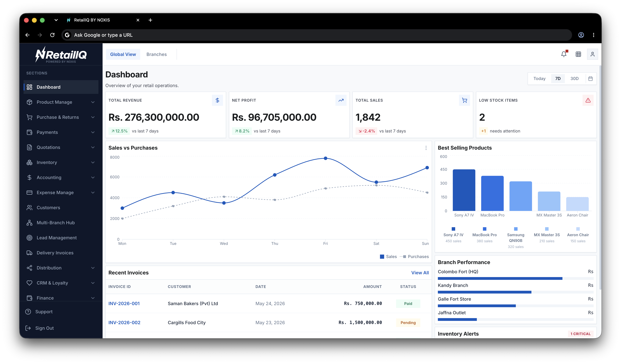Click the warning icon on Low Stock Items card

click(588, 100)
